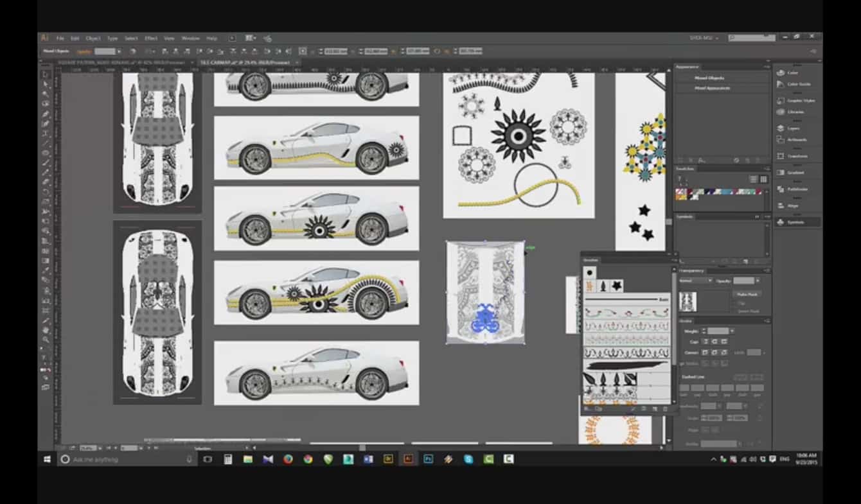Select the miter join corner button
This screenshot has width=861, height=504.
[x=705, y=352]
